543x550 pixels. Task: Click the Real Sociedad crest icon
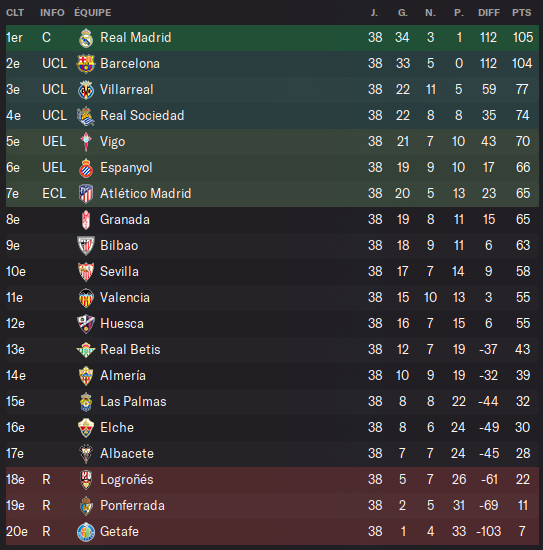(86, 116)
